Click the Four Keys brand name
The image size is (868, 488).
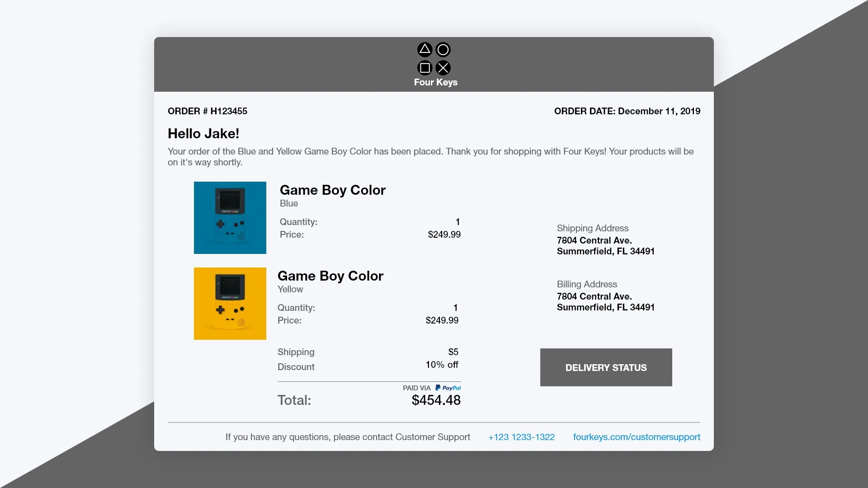(436, 82)
